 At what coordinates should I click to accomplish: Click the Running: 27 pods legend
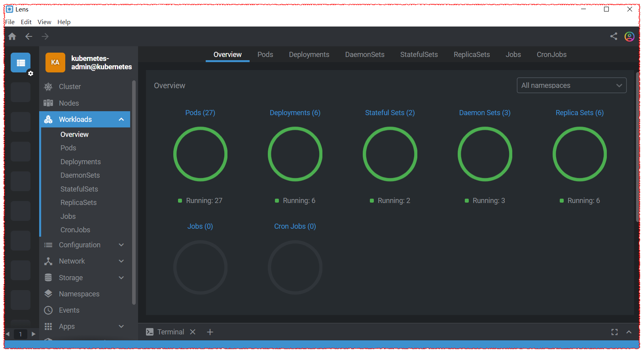pos(200,201)
